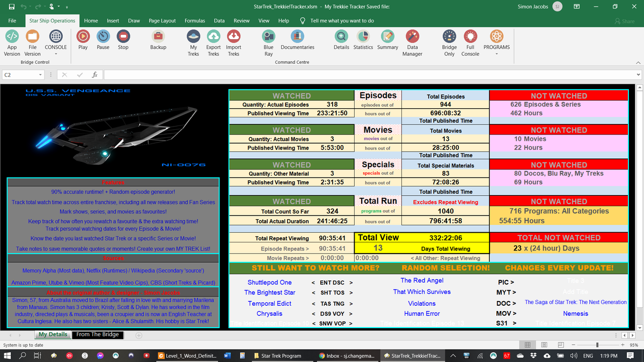Viewport: 644px width, 362px height.
Task: Click right arrow next to DS9 VOY
Action: point(351,314)
